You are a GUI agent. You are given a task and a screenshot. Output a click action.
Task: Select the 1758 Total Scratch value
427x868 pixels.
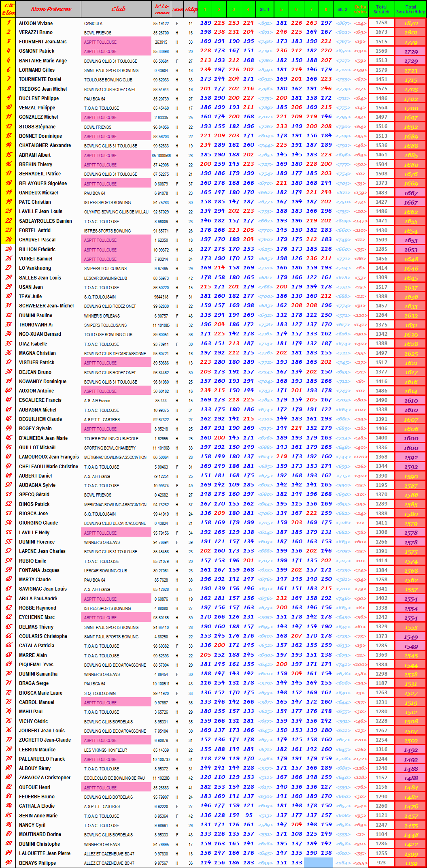point(381,23)
